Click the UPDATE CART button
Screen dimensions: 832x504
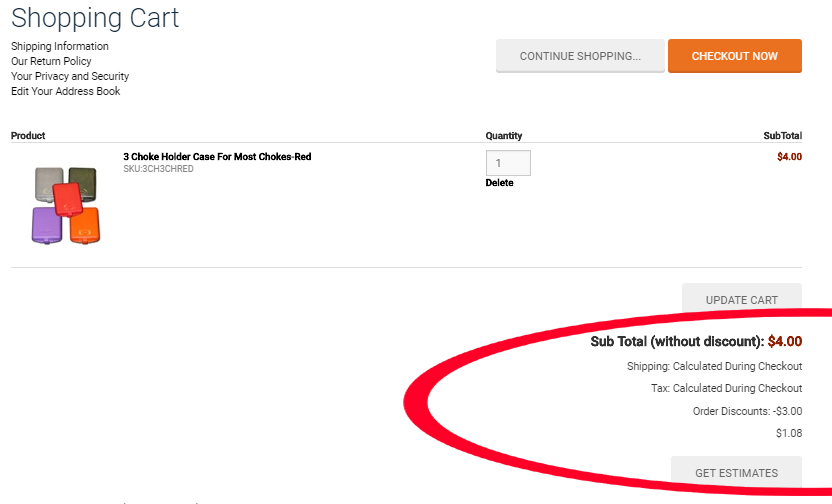coord(741,298)
